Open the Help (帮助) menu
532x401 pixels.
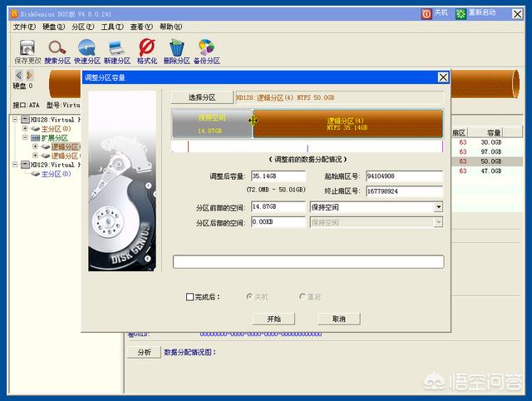point(170,27)
